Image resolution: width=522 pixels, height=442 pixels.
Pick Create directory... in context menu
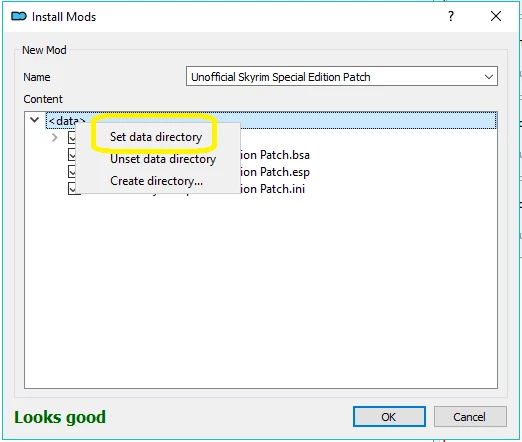pyautogui.click(x=156, y=181)
